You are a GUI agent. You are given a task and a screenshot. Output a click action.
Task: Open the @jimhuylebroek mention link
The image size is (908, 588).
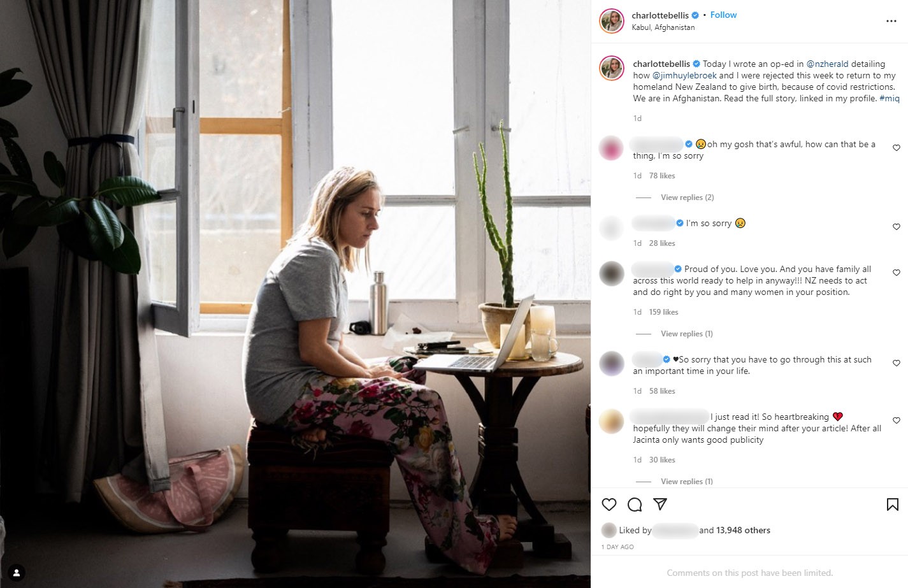click(x=684, y=75)
